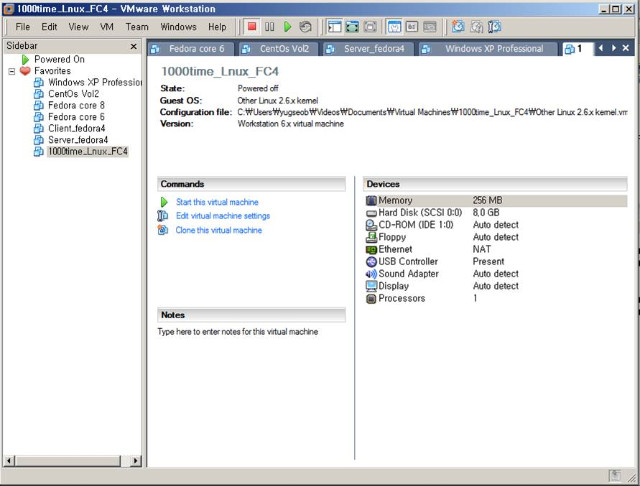
Task: Select the Ethernet NAT value
Action: (482, 249)
